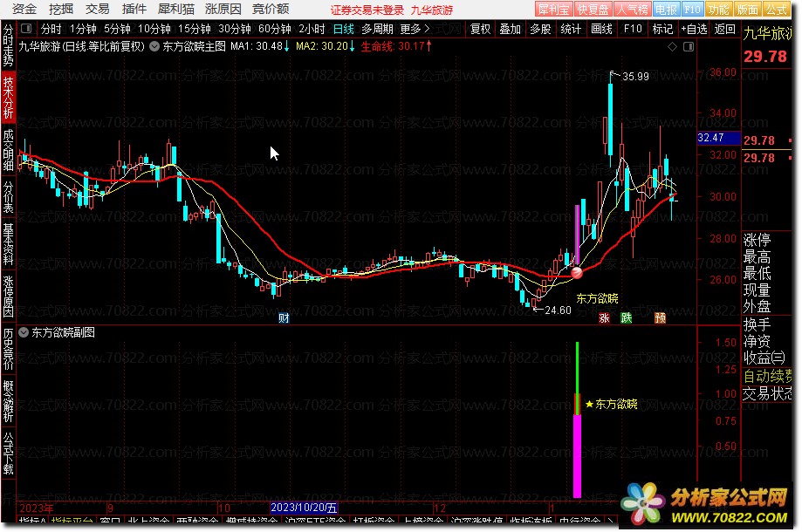The image size is (802, 532).
Task: Switch to 5分钟 period
Action: click(117, 29)
